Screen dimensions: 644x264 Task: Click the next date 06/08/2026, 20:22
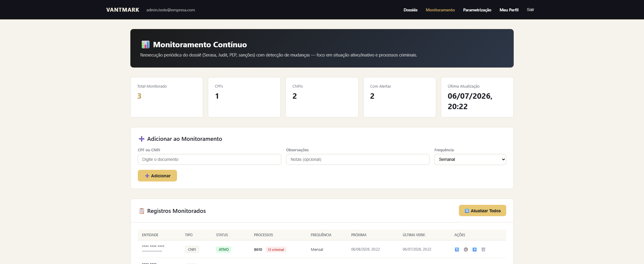coord(365,249)
